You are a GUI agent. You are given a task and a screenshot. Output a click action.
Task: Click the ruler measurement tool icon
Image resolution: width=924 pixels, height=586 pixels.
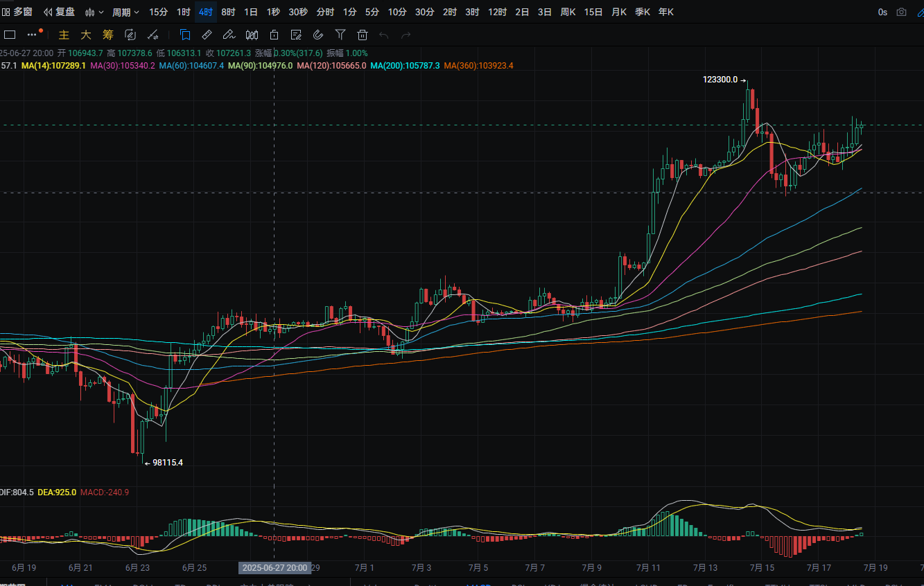pyautogui.click(x=207, y=35)
